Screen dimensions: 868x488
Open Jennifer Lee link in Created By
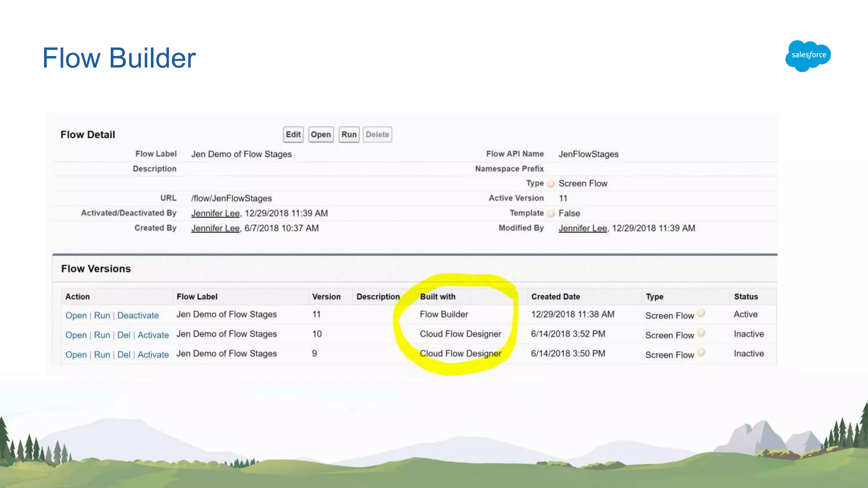tap(215, 228)
